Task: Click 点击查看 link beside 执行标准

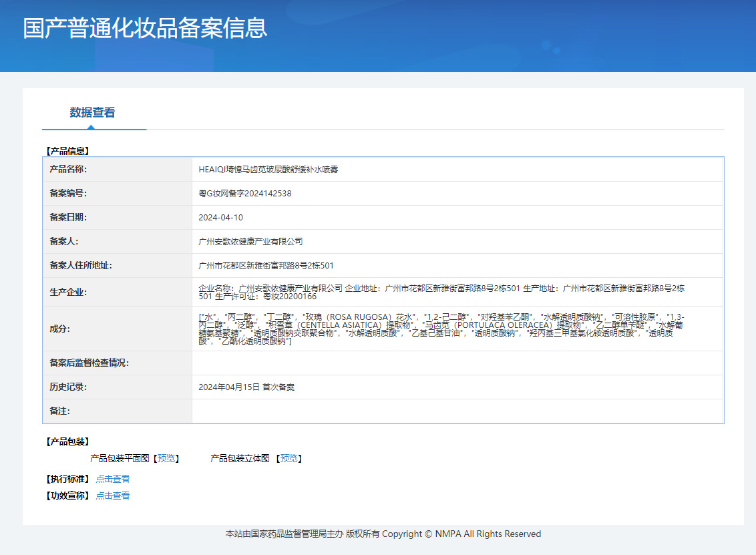Action: pos(113,479)
